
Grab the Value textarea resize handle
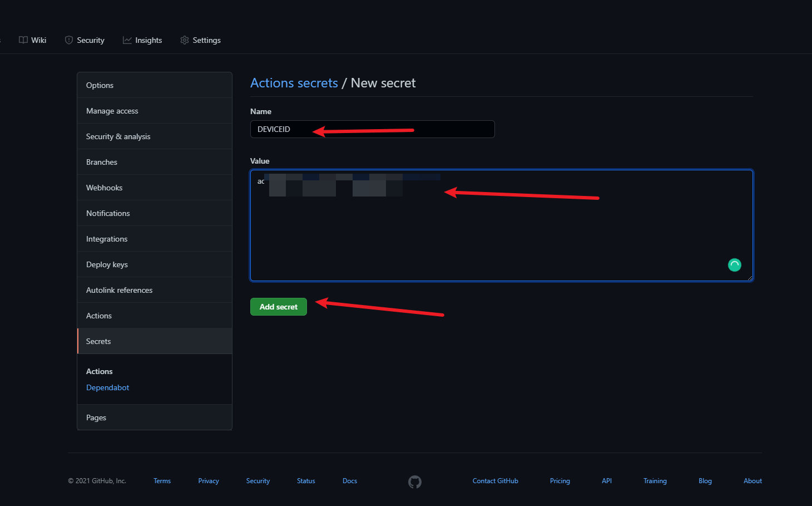coord(750,278)
